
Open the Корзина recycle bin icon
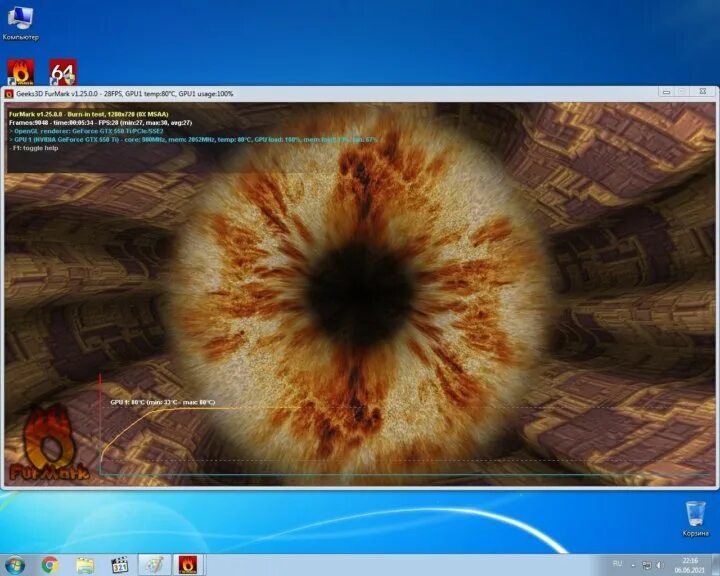pos(695,519)
